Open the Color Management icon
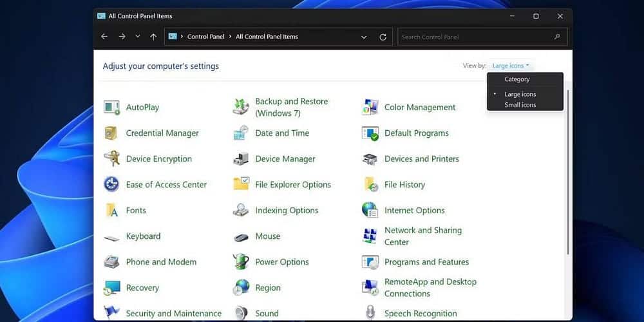The image size is (644, 322). click(x=370, y=108)
